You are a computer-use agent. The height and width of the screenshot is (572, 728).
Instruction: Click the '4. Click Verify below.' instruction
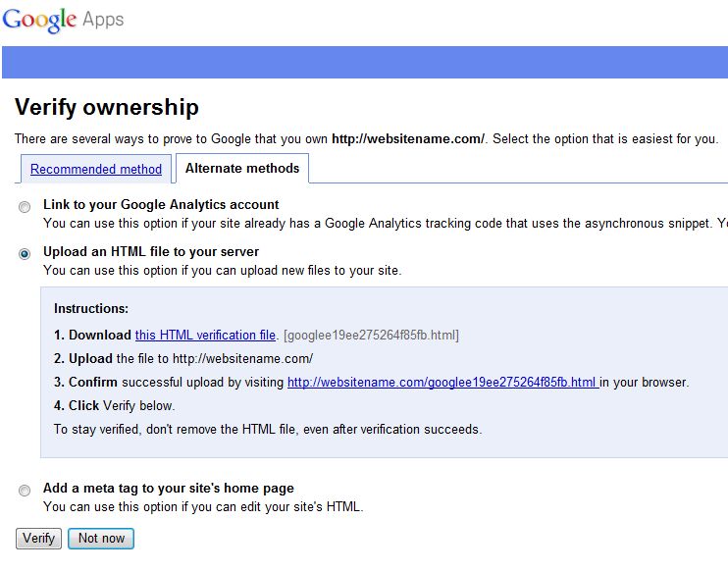click(114, 406)
